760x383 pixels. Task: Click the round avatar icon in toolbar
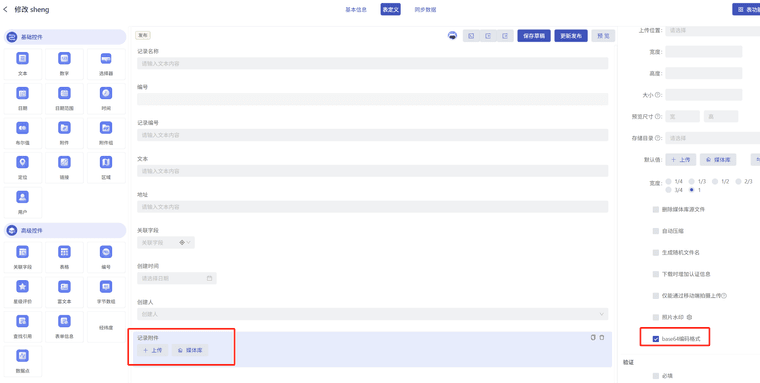point(452,35)
